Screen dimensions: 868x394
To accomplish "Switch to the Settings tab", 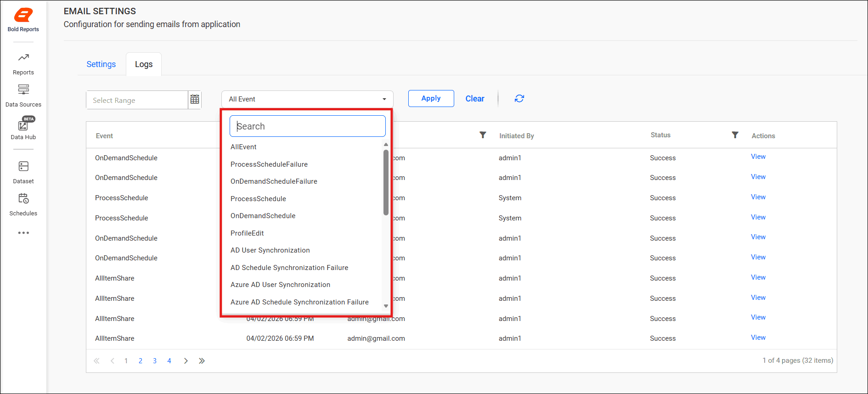I will (x=101, y=64).
